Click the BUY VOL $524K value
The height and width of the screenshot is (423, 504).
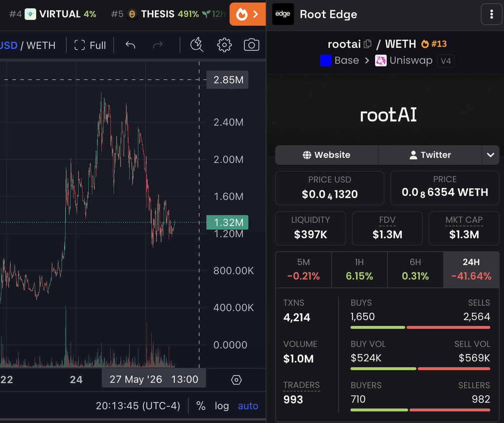point(366,358)
